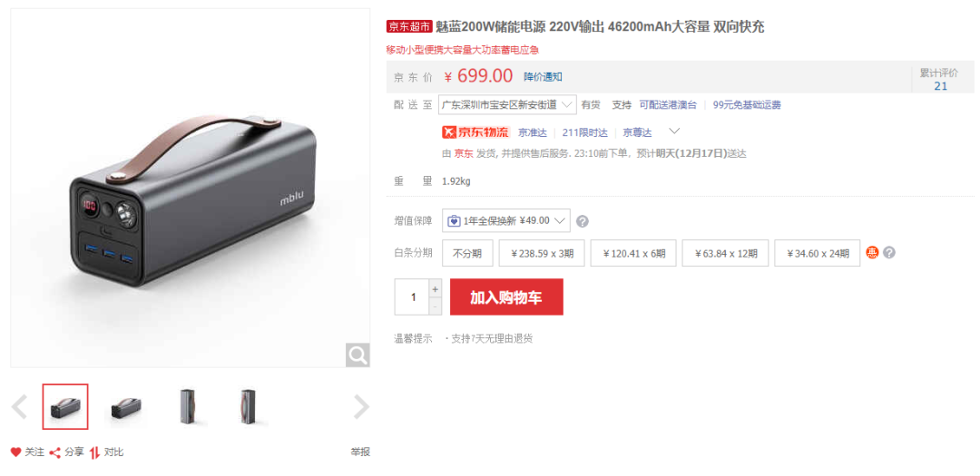Click the orange 惠 badge icon
The width and height of the screenshot is (980, 476).
(872, 252)
